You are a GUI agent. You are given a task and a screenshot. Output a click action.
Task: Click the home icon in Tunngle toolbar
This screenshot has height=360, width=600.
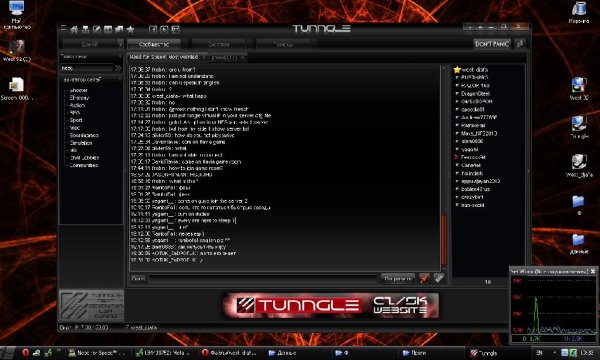click(74, 29)
